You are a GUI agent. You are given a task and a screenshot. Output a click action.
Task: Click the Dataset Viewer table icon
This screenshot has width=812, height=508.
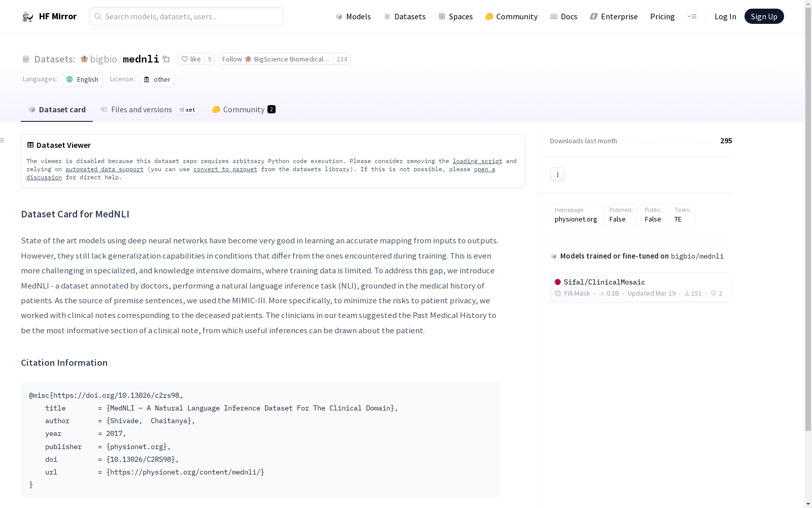(30, 145)
